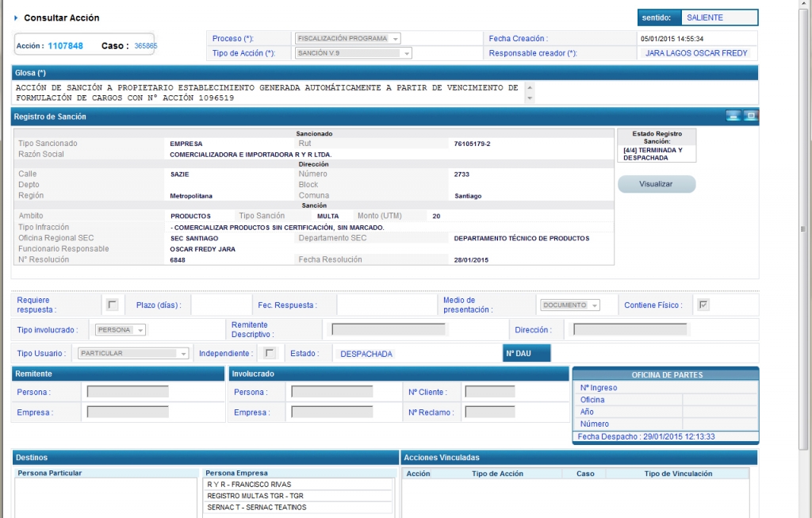
Task: Minimize the Registro de Sanción panel
Action: (733, 117)
